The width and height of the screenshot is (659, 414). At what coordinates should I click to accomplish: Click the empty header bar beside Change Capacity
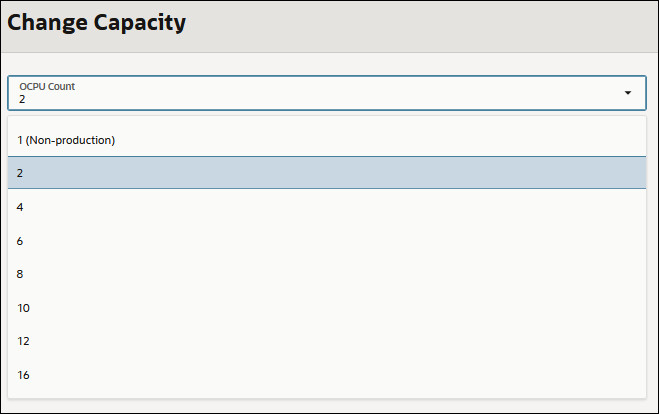click(420, 25)
